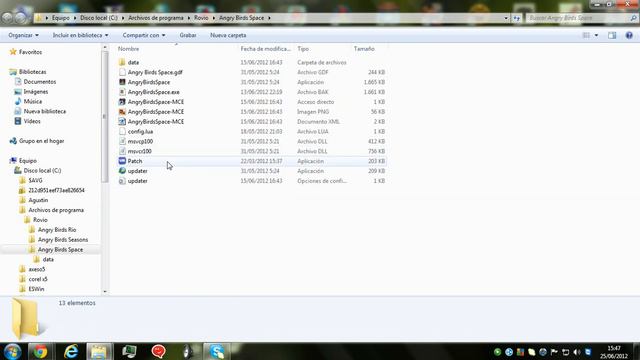This screenshot has width=640, height=360.
Task: Select the msvcr100 DLL icon
Action: point(122,151)
